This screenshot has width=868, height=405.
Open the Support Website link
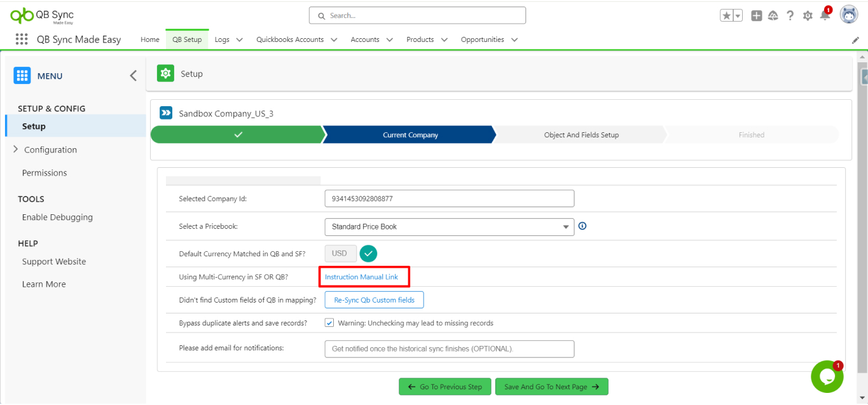pos(54,262)
